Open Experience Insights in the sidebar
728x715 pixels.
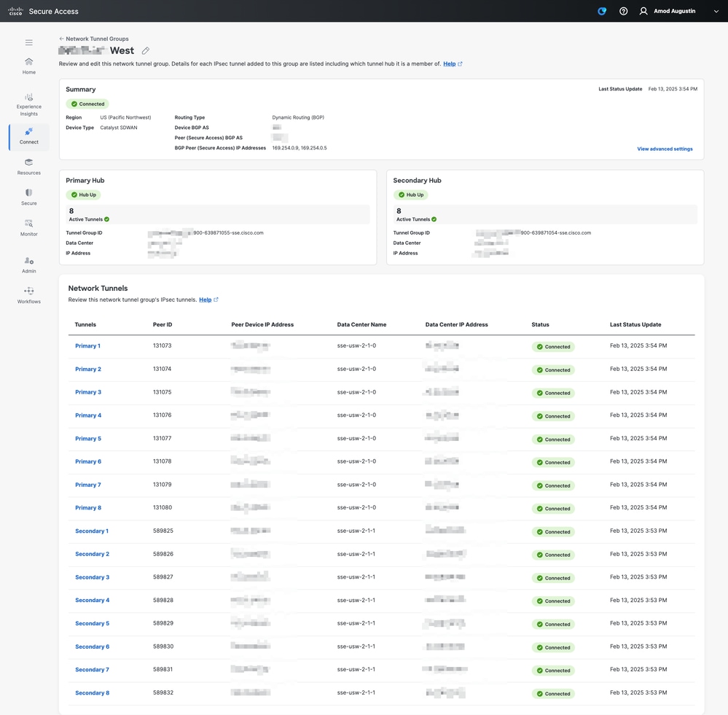(29, 105)
